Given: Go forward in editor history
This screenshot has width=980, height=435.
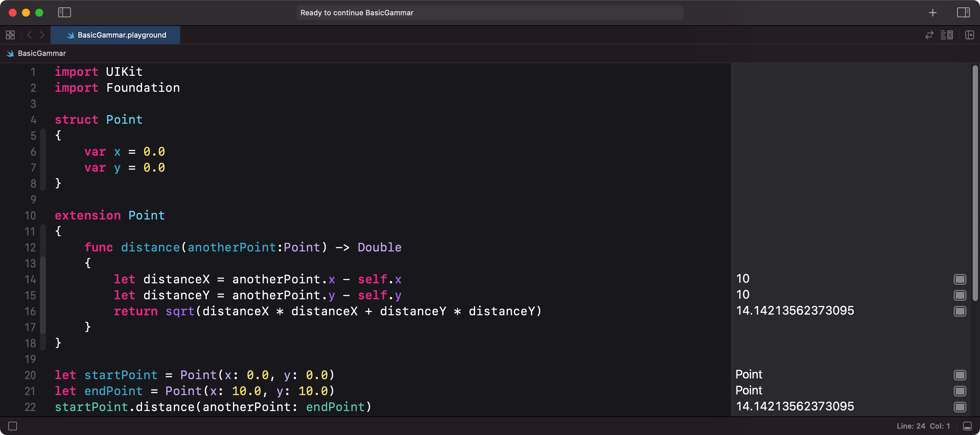Looking at the screenshot, I should coord(42,35).
